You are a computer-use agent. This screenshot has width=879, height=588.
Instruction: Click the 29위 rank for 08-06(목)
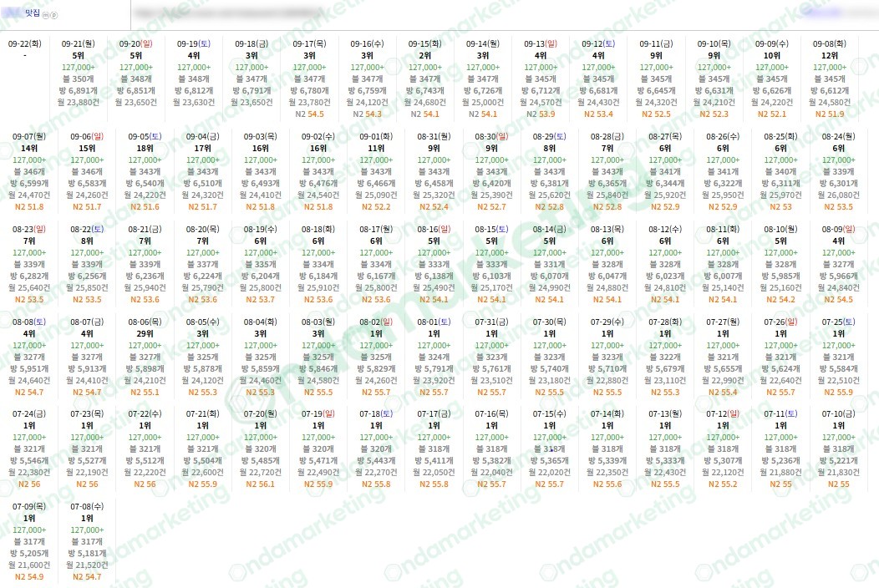click(145, 333)
